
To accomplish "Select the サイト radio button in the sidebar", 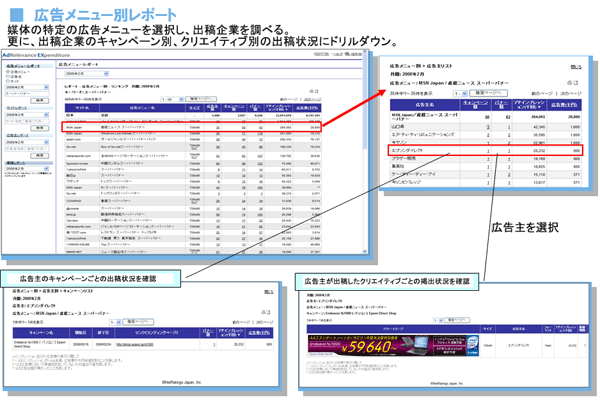I will tap(8, 81).
